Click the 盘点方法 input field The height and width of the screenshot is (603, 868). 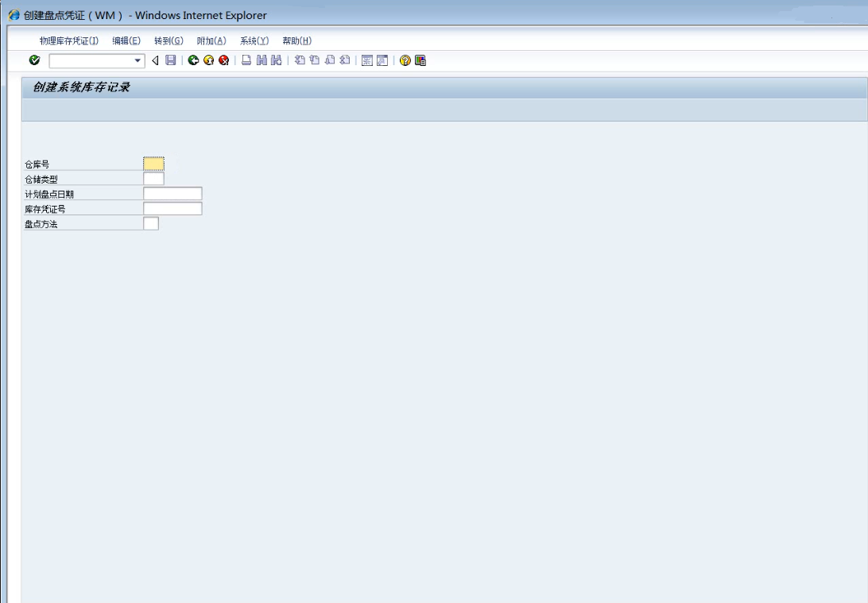pyautogui.click(x=151, y=224)
